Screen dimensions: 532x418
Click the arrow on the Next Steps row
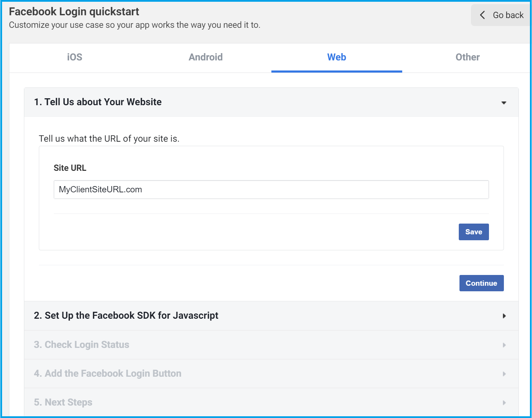coord(504,403)
